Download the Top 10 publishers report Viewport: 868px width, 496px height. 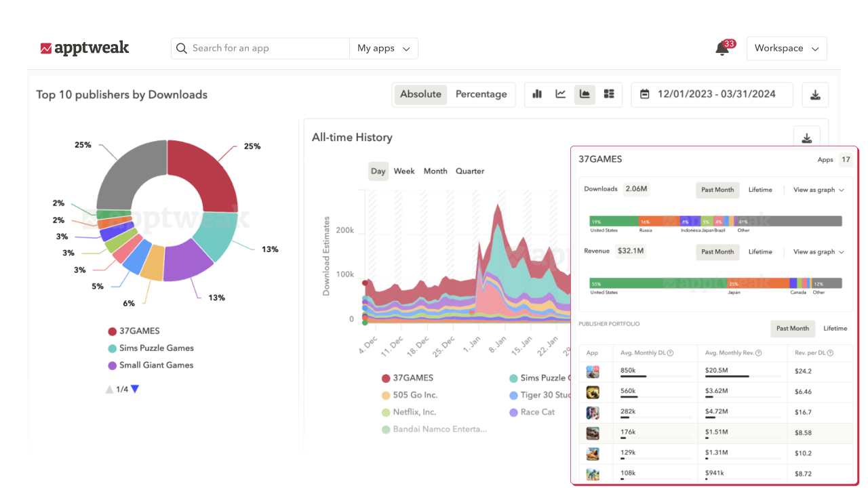coord(815,95)
